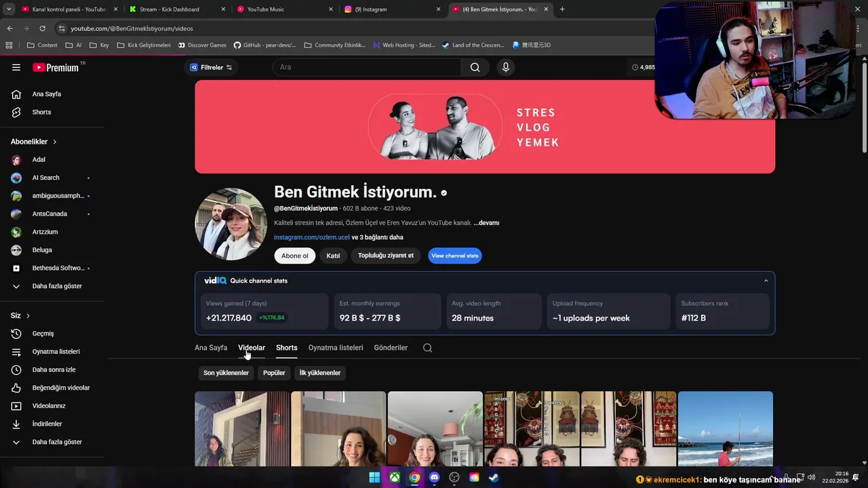The image size is (868, 488).
Task: Click View channel stats button
Action: pos(455,256)
